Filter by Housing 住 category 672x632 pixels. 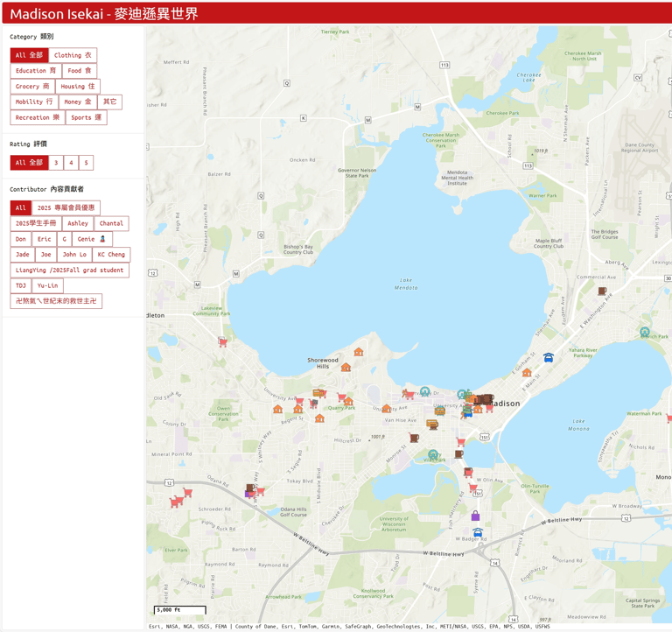78,86
